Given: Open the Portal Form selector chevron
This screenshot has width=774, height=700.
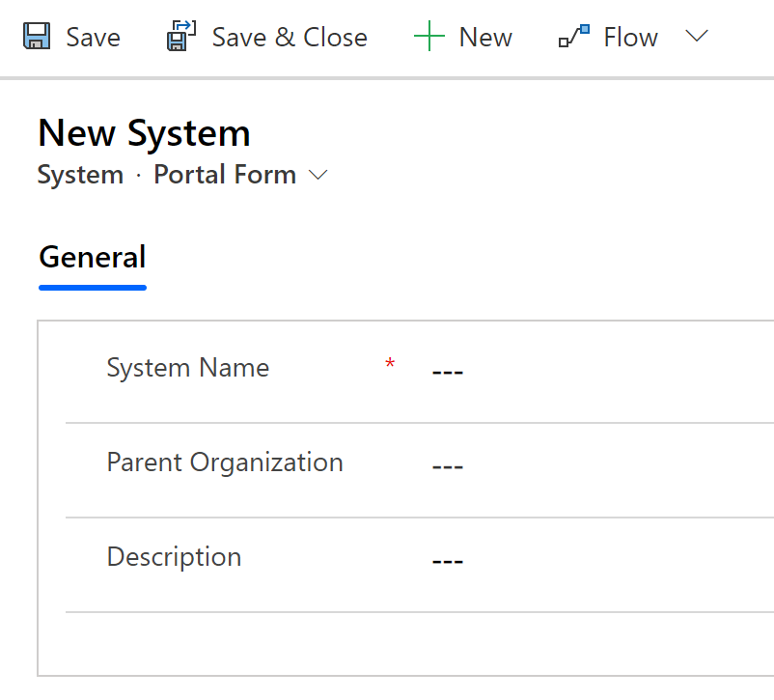Looking at the screenshot, I should 318,175.
